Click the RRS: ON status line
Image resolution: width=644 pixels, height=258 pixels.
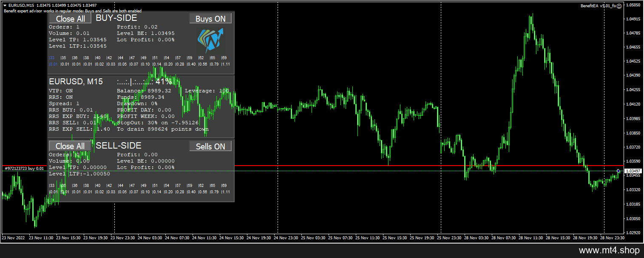(61, 97)
